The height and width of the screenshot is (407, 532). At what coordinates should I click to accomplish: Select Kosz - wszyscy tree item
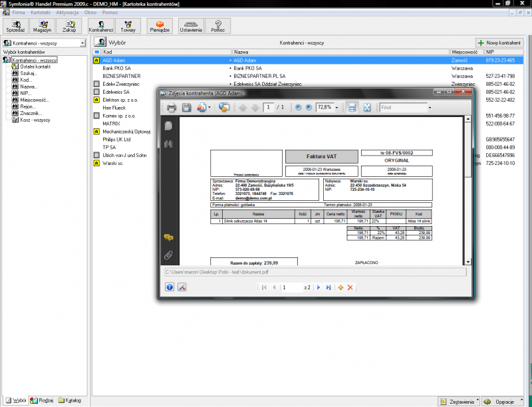(x=35, y=120)
